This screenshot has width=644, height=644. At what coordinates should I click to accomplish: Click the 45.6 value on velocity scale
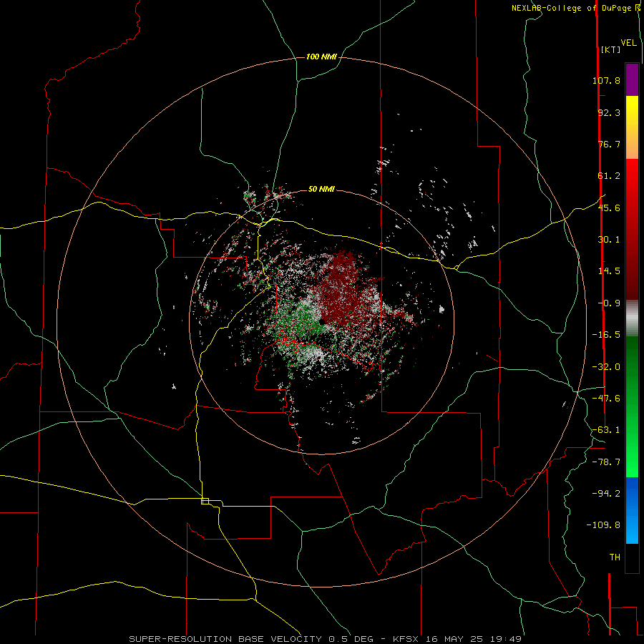(609, 208)
